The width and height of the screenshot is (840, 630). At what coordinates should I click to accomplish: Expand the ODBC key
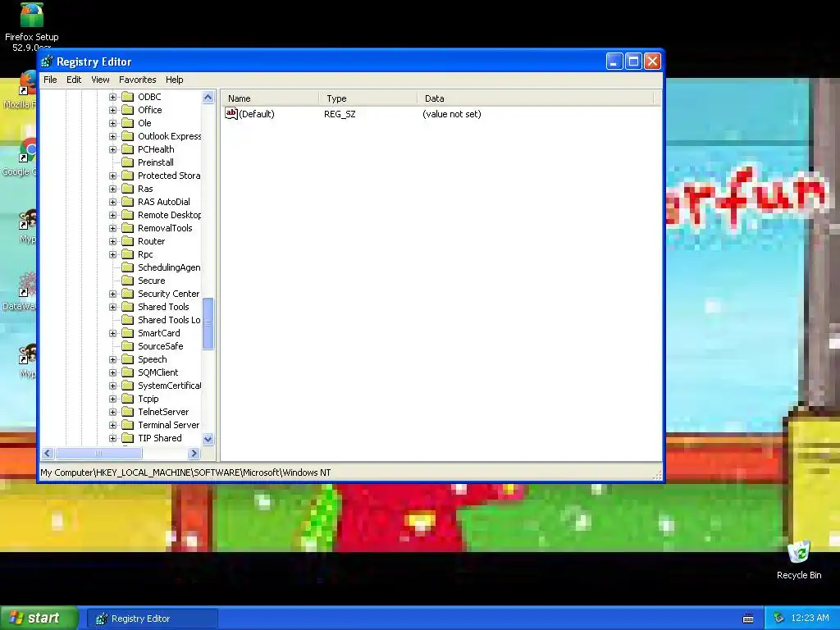click(x=112, y=97)
